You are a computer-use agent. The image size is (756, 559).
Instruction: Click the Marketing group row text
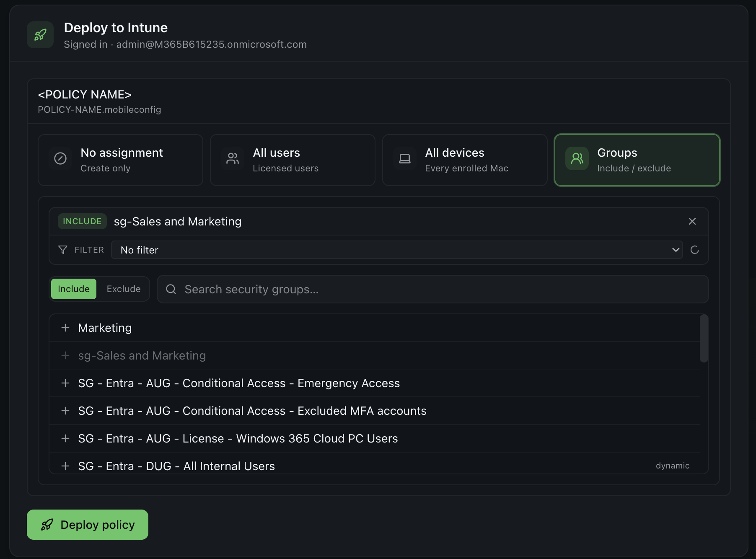[x=105, y=328]
